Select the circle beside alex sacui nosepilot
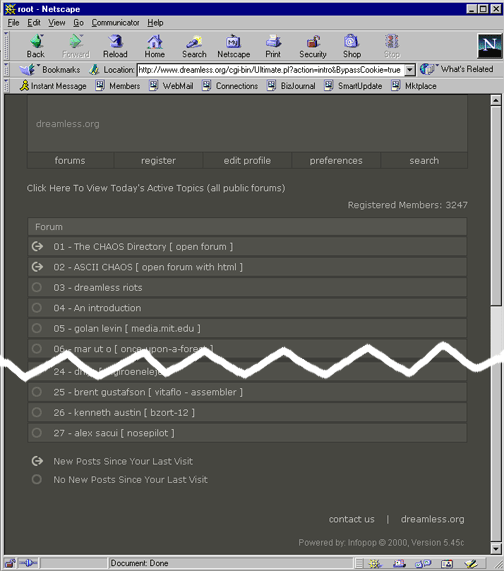 click(x=37, y=432)
